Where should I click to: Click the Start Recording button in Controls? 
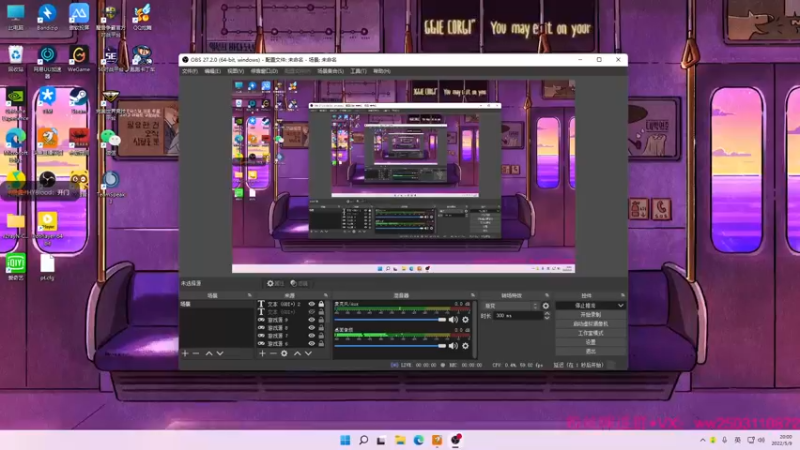590,315
